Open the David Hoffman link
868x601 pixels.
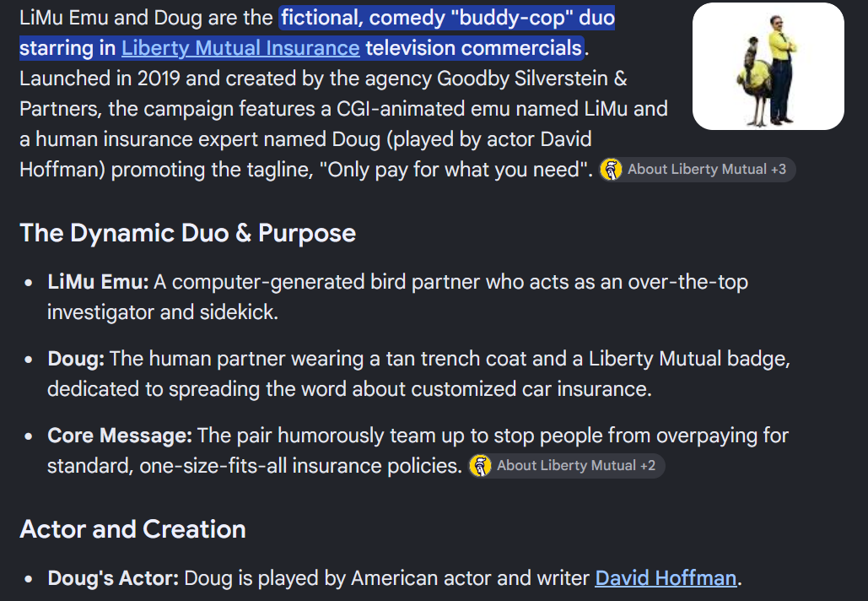click(x=666, y=578)
